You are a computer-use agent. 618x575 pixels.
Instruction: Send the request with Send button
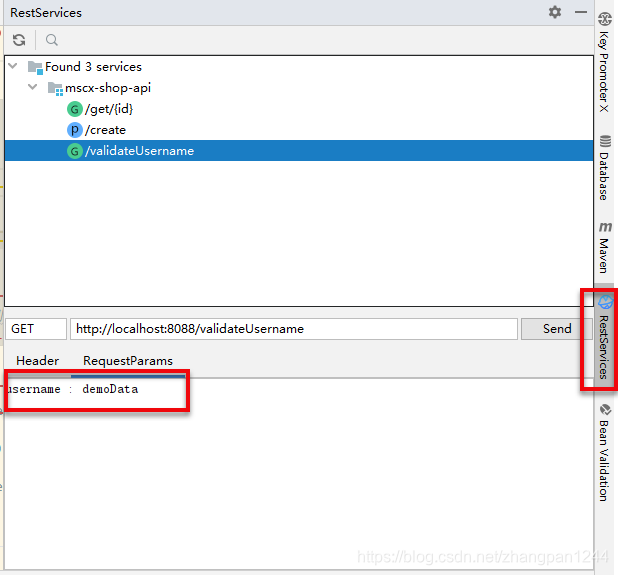[557, 329]
